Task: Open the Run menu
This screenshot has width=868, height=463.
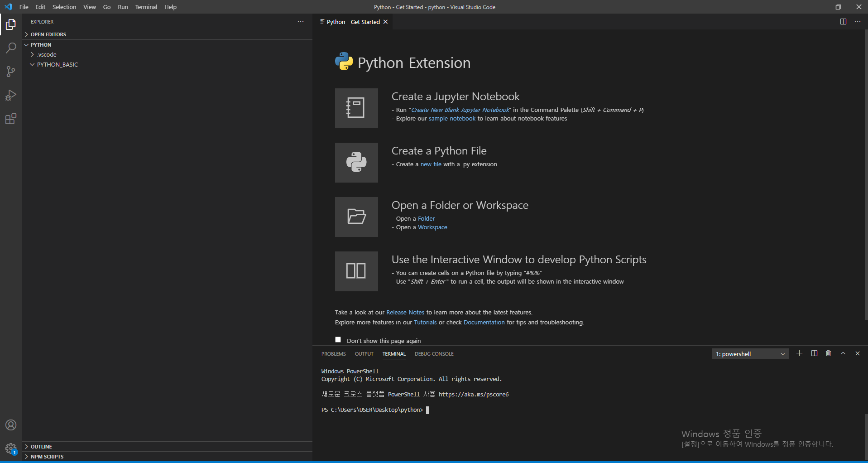Action: (x=123, y=7)
